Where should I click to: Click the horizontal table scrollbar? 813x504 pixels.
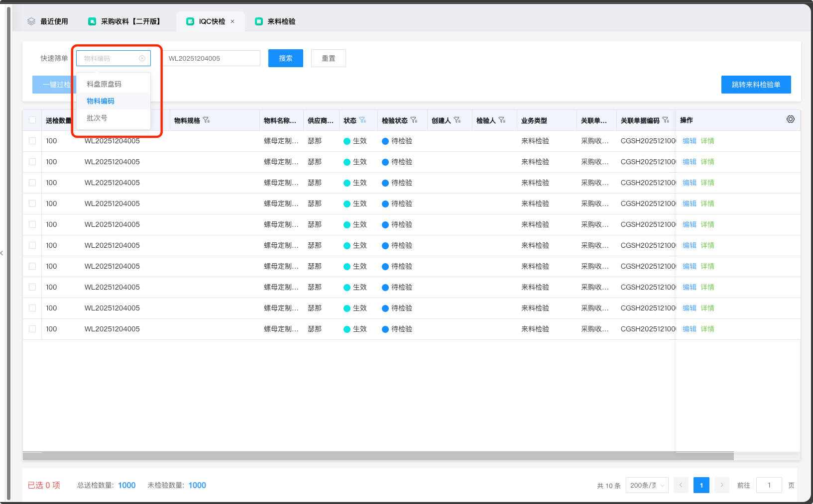click(378, 456)
